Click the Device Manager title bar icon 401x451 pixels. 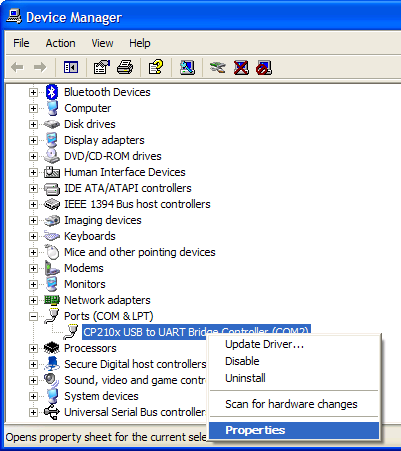(14, 17)
